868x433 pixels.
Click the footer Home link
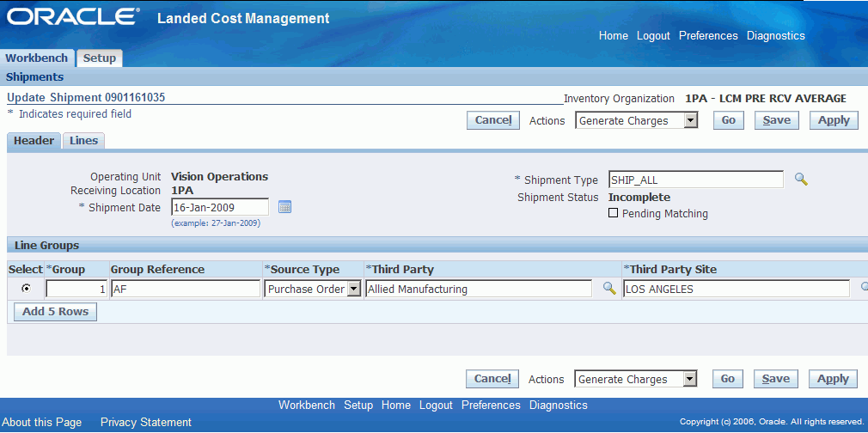pyautogui.click(x=396, y=406)
